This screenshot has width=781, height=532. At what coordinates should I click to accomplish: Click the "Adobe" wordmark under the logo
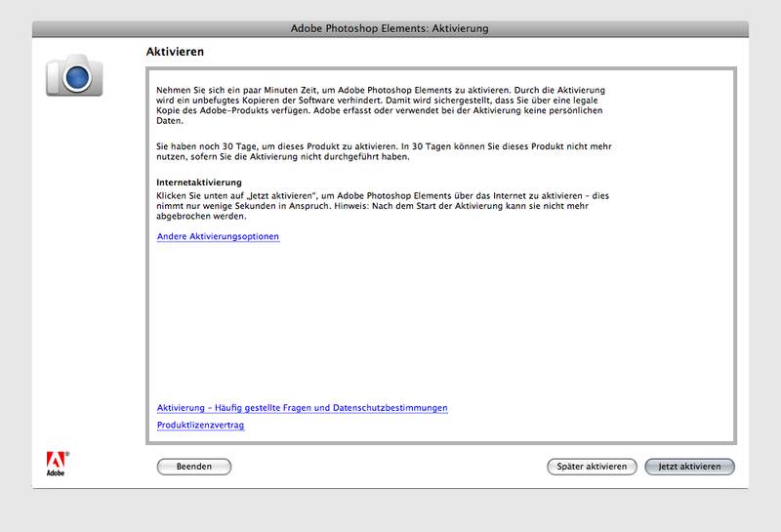pyautogui.click(x=57, y=473)
